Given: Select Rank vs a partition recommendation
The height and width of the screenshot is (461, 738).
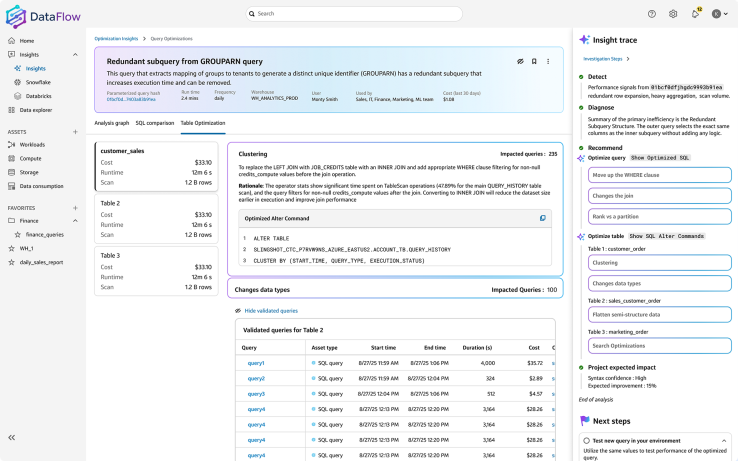Looking at the screenshot, I should [659, 217].
